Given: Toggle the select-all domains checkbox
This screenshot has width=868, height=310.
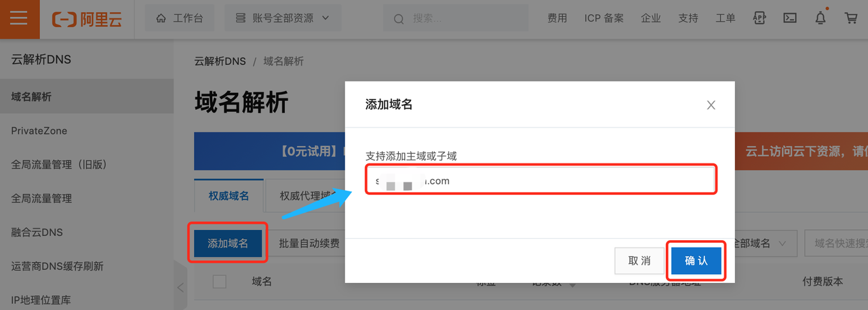Looking at the screenshot, I should [x=220, y=282].
